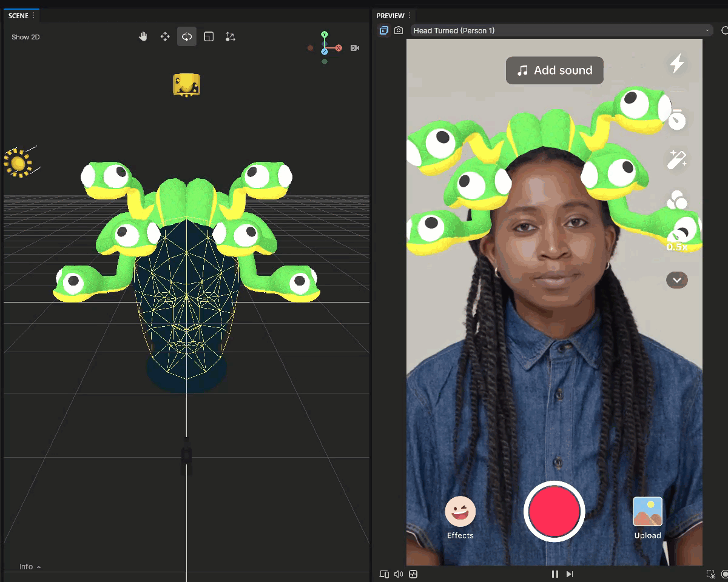Select the transform-all tool in Scene toolbar
This screenshot has height=582, width=728.
[231, 37]
